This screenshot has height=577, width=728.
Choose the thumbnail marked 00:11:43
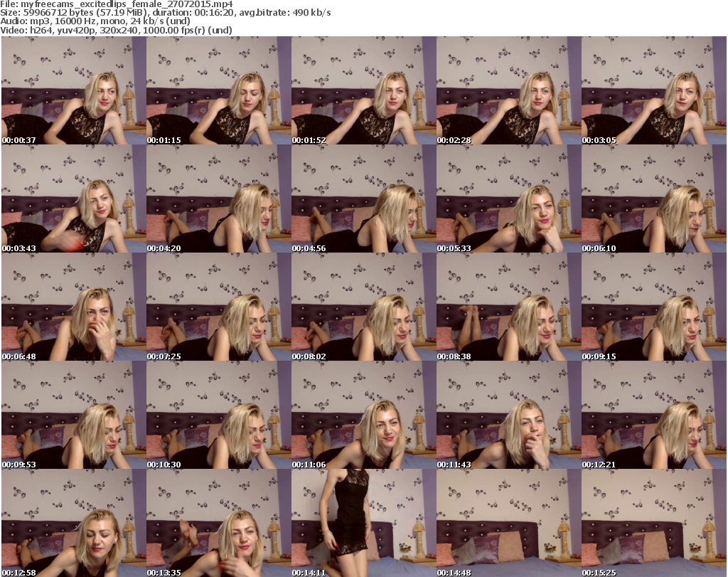pyautogui.click(x=509, y=415)
